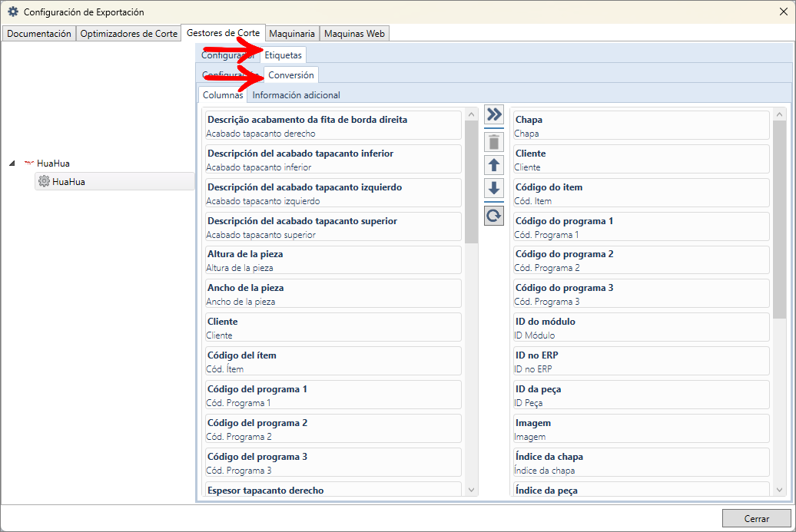796x532 pixels.
Task: Select 'Descripción del acabado tapacanto inferior' item
Action: tap(333, 159)
